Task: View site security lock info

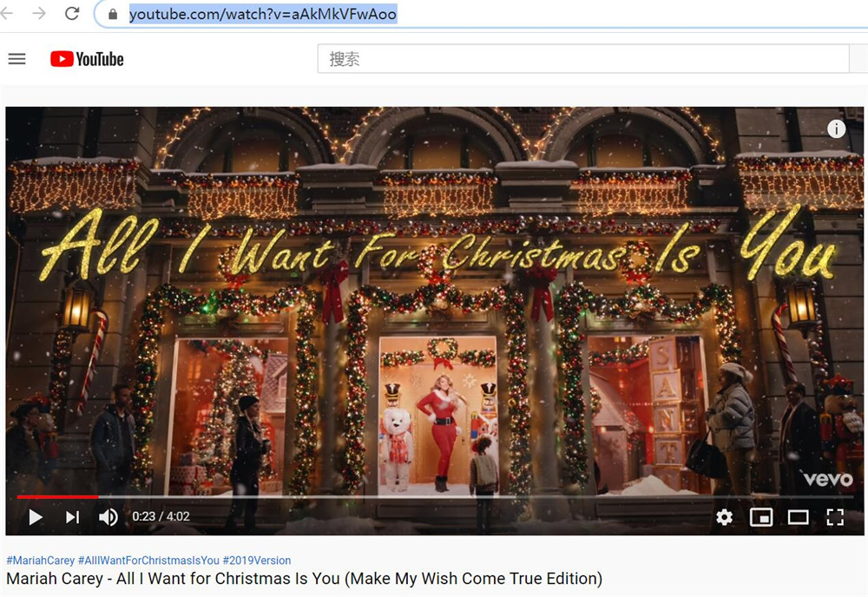Action: (x=113, y=15)
